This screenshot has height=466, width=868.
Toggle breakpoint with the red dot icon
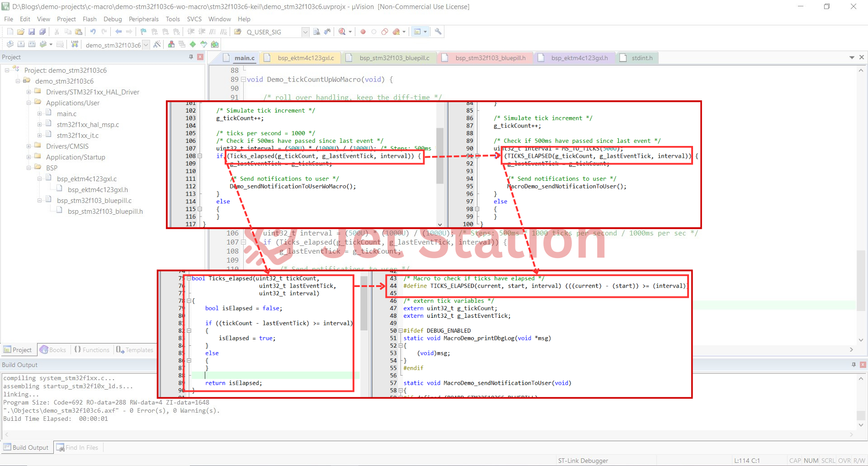coord(363,32)
